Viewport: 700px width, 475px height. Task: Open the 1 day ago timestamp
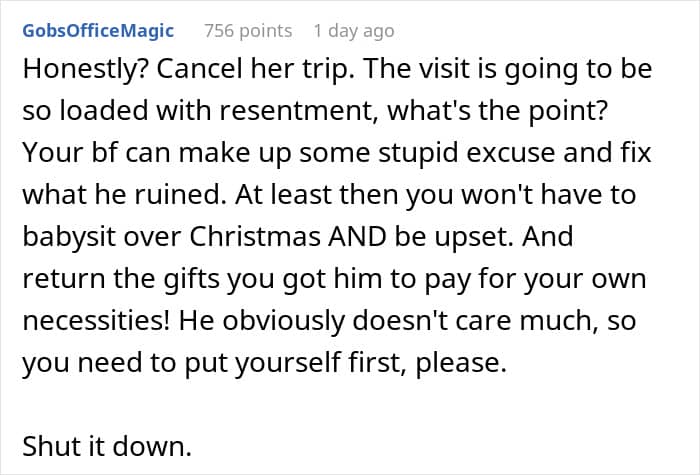[x=354, y=31]
